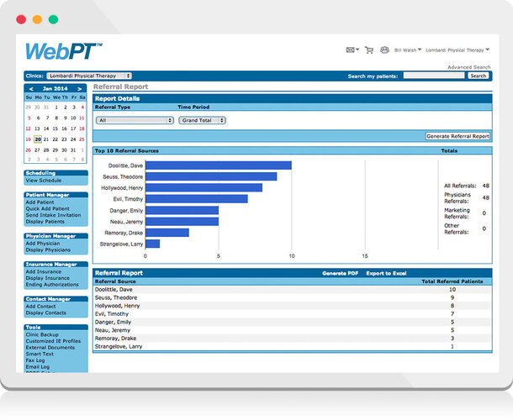Expand the Referral Type dropdown

(135, 120)
